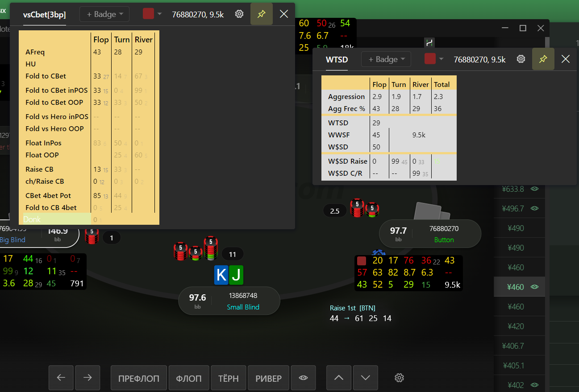Unpin the WTSD popup
This screenshot has width=579, height=392.
tap(543, 59)
